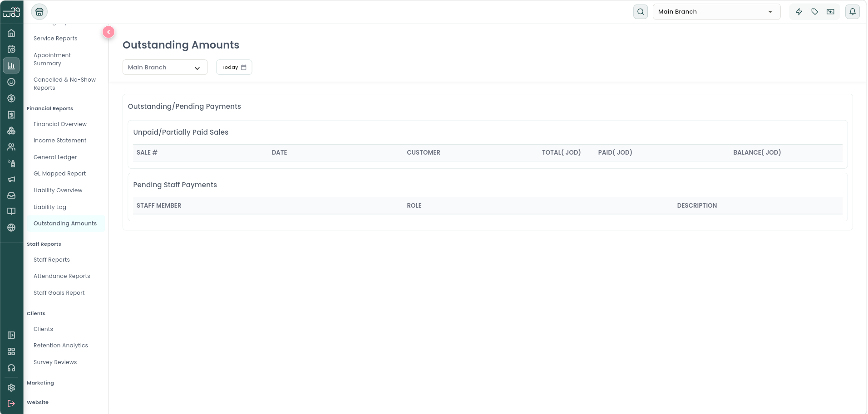Click the Website section heading
The height and width of the screenshot is (414, 868).
(37, 402)
